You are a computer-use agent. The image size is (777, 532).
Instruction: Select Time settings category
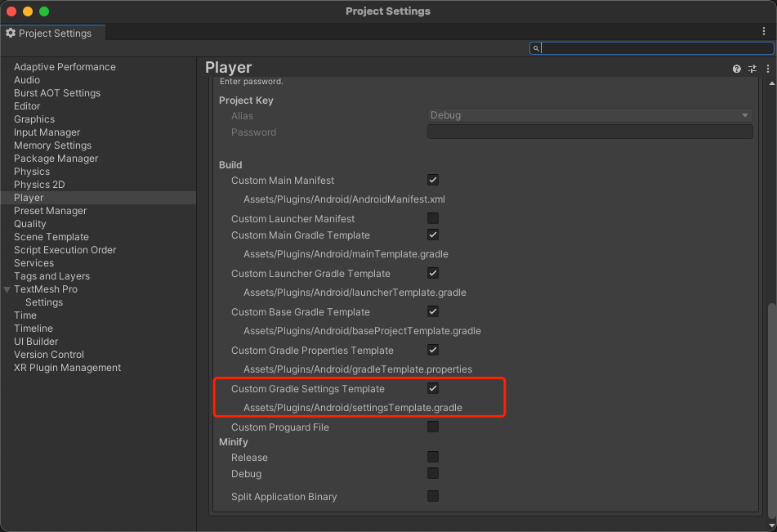25,315
